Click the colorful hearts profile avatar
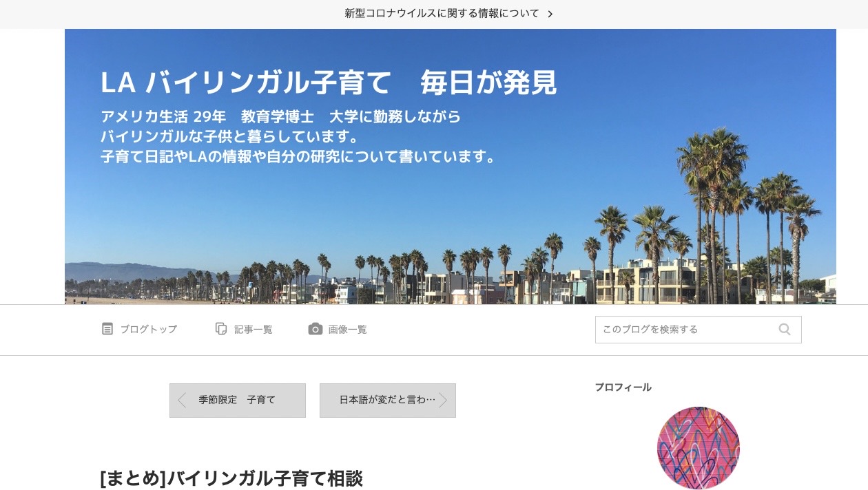The height and width of the screenshot is (490, 868). coord(699,448)
